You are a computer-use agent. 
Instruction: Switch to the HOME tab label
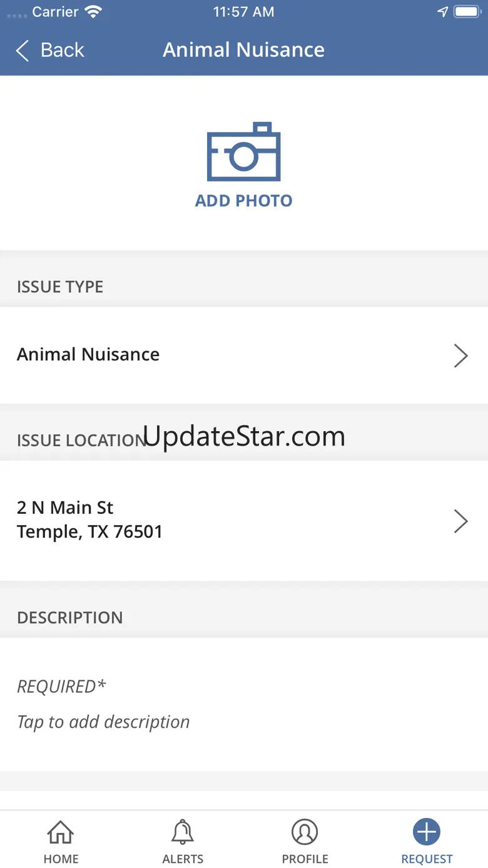point(61,859)
